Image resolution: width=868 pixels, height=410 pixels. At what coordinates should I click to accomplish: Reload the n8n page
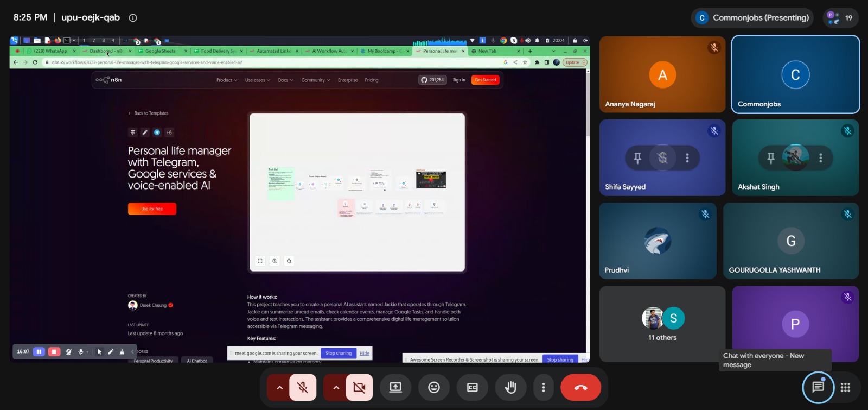35,62
